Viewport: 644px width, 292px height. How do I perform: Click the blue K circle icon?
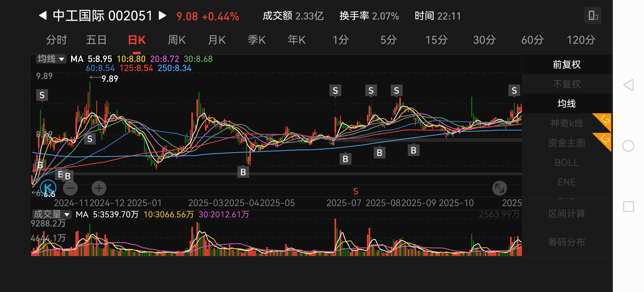click(x=48, y=188)
